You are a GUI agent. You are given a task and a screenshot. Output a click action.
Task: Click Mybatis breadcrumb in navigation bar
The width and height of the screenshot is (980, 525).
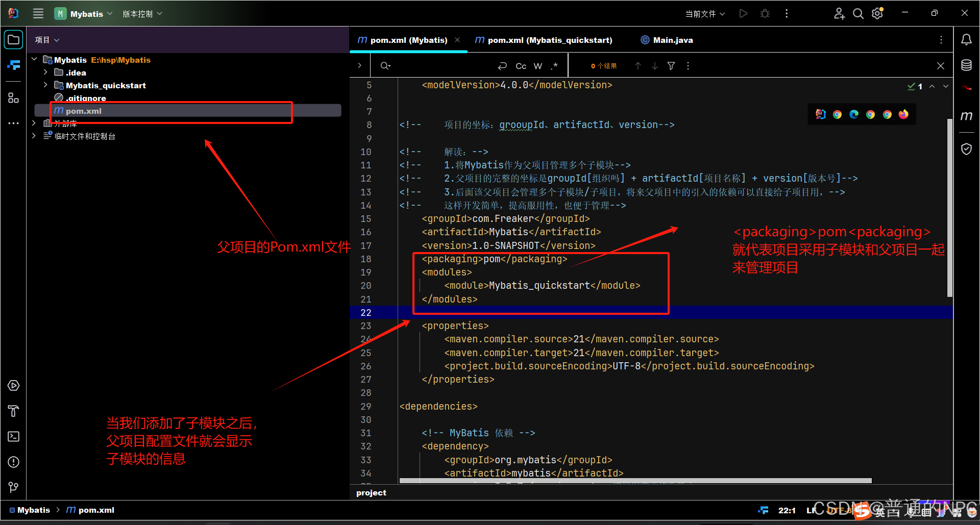[30, 510]
